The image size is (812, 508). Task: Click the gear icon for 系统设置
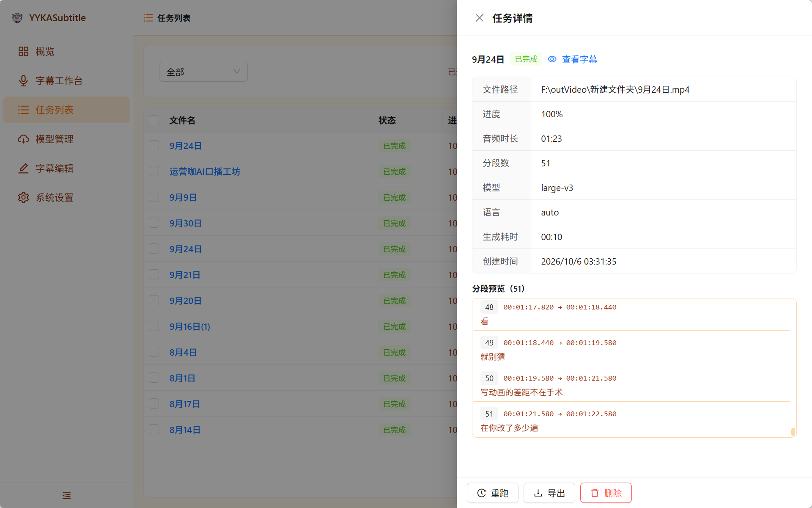point(23,198)
